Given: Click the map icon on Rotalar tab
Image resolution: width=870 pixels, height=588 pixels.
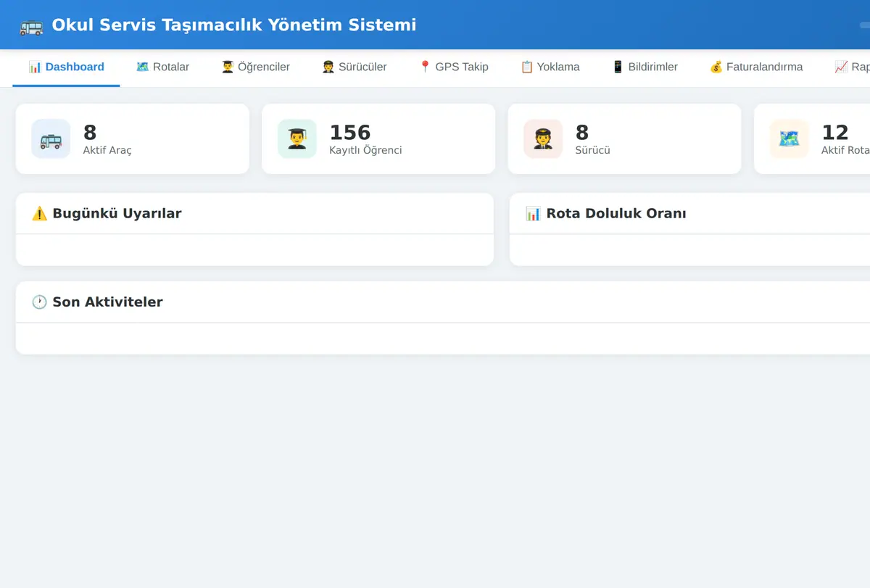Looking at the screenshot, I should coord(142,67).
